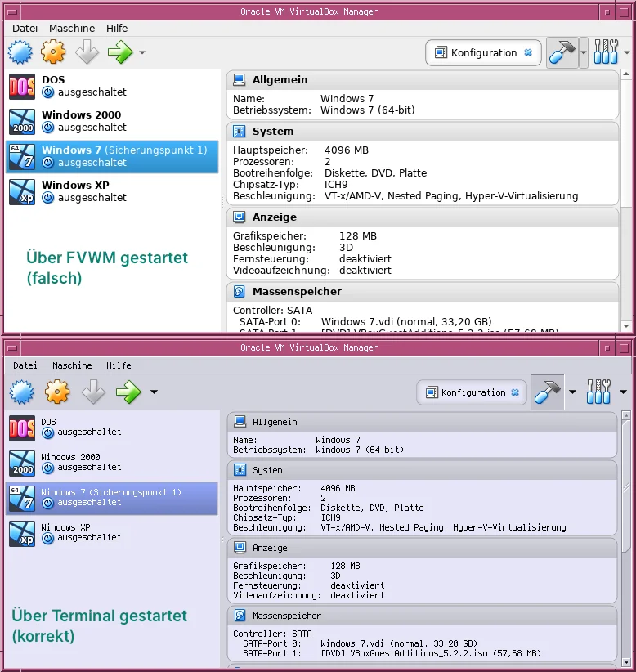Click Global Tools icon in top window
The height and width of the screenshot is (672, 636).
coord(606,52)
